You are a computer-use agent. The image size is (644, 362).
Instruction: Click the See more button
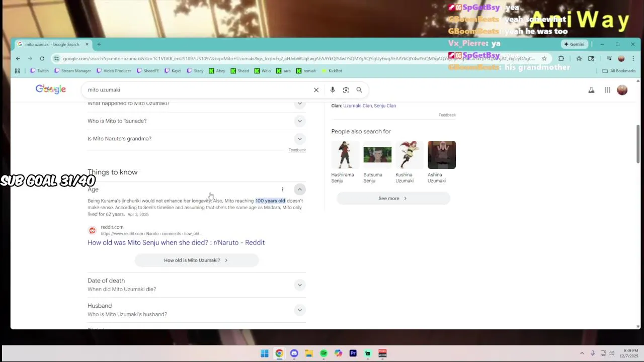point(393,199)
